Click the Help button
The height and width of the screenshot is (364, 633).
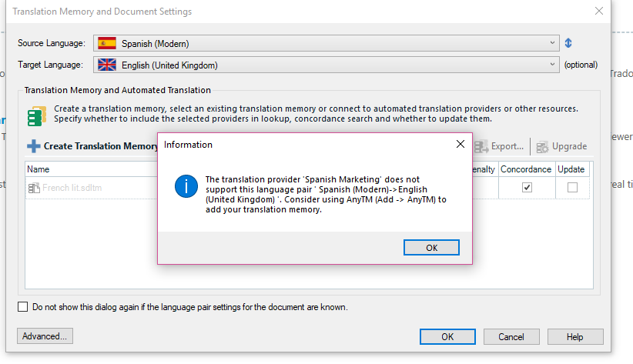point(575,336)
